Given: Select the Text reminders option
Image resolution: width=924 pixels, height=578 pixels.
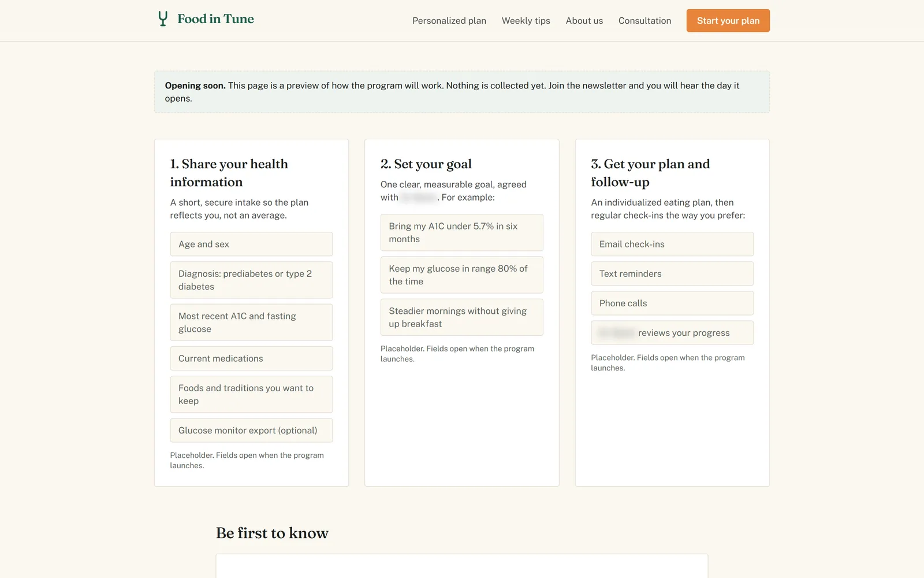Looking at the screenshot, I should pyautogui.click(x=672, y=274).
